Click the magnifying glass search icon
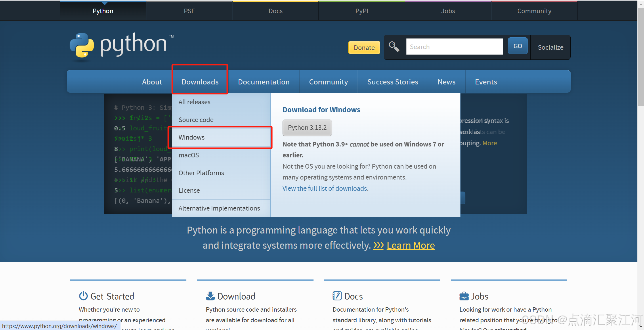644x330 pixels. (394, 47)
